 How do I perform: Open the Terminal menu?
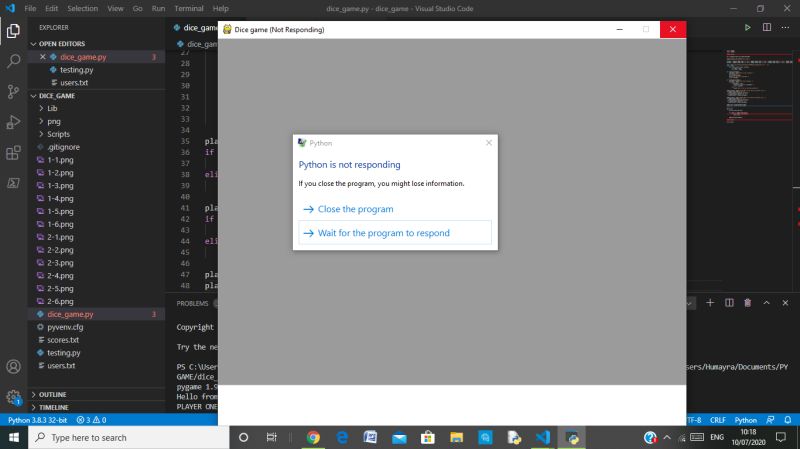(x=189, y=8)
